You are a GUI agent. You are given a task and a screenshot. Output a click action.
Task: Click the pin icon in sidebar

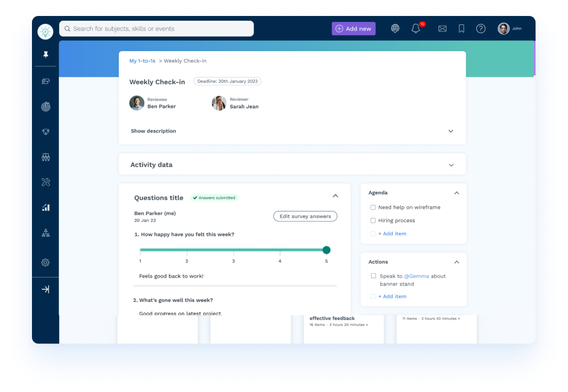click(x=46, y=55)
